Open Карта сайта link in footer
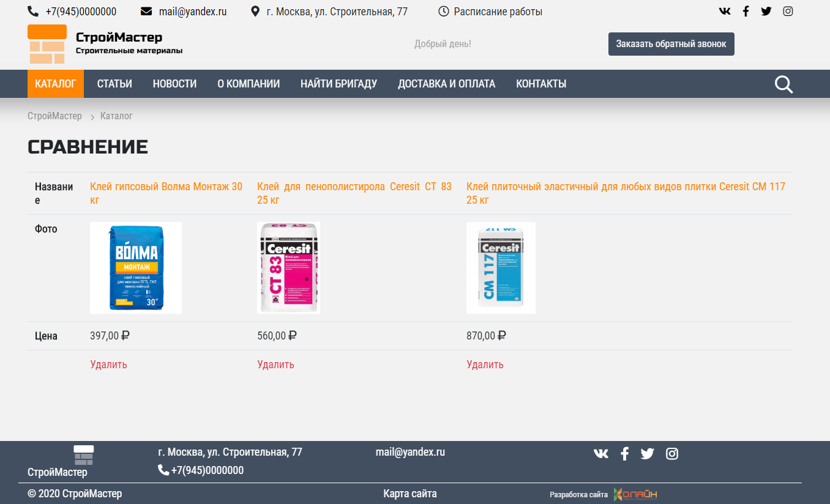Viewport: 830px width, 504px height. click(410, 494)
